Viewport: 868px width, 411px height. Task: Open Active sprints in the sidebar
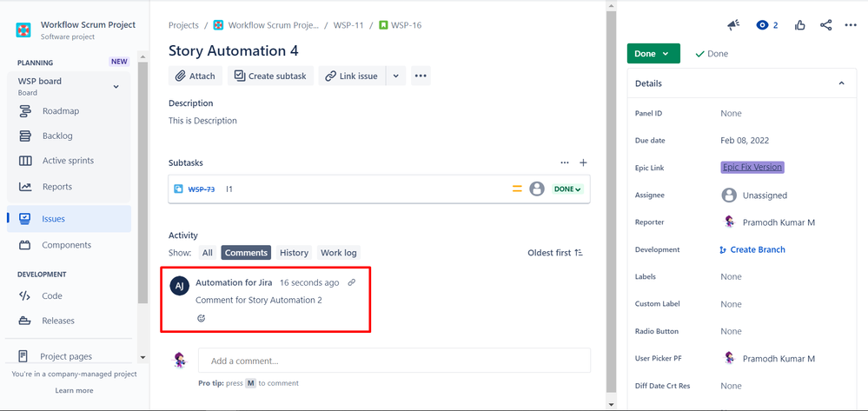69,161
